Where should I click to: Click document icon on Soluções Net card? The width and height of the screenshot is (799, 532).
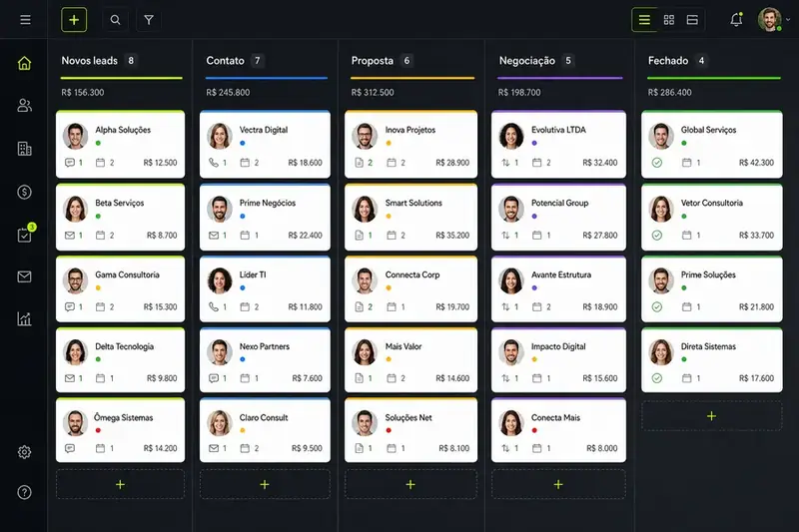point(360,448)
